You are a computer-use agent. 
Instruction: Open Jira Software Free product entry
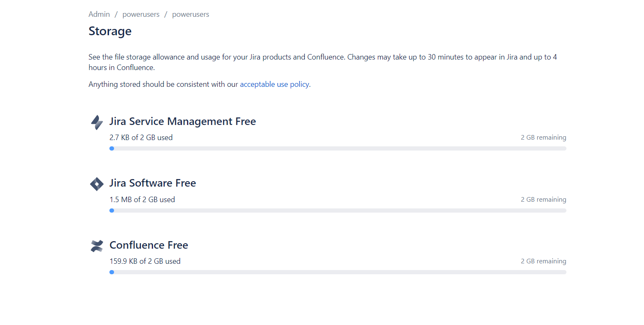[153, 183]
